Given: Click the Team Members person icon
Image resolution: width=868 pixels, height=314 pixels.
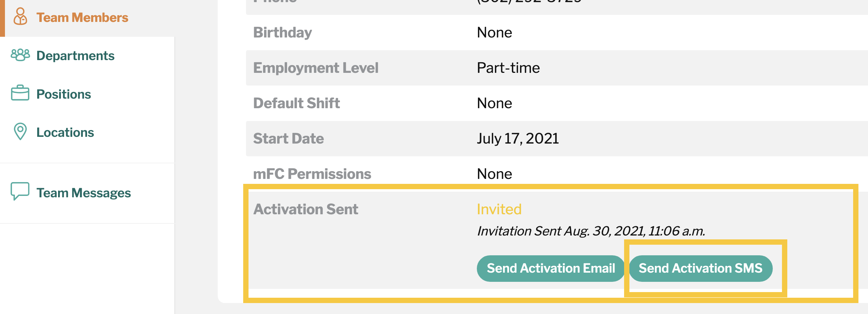Looking at the screenshot, I should point(20,16).
